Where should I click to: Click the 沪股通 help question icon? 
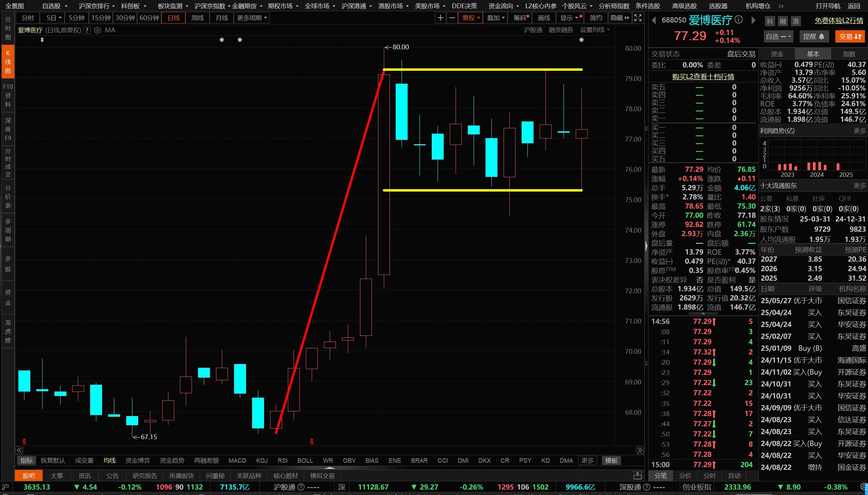[301, 487]
